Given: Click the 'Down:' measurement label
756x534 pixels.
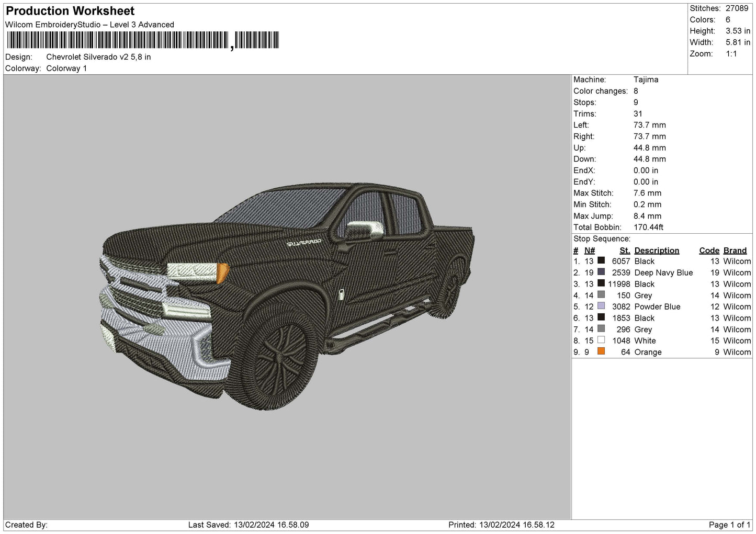Looking at the screenshot, I should click(584, 159).
